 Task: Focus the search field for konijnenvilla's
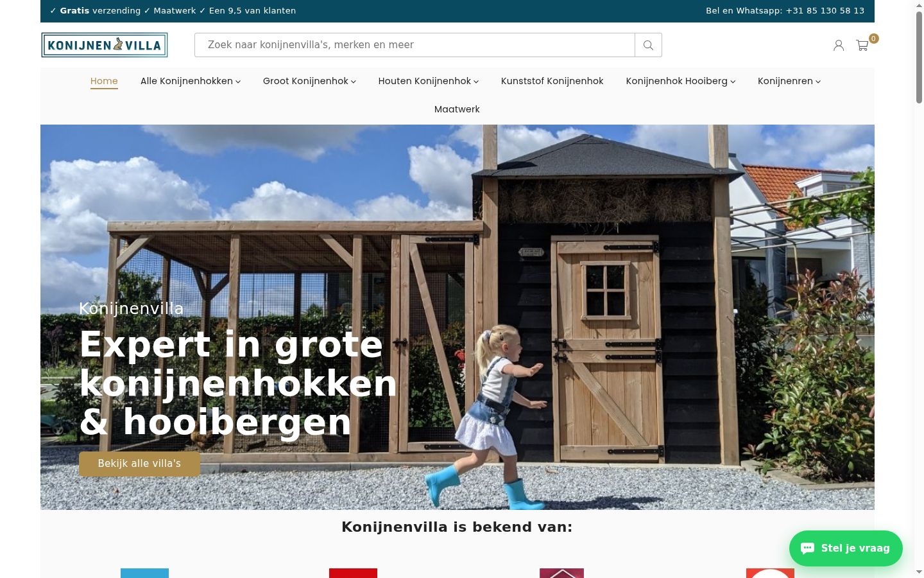415,45
